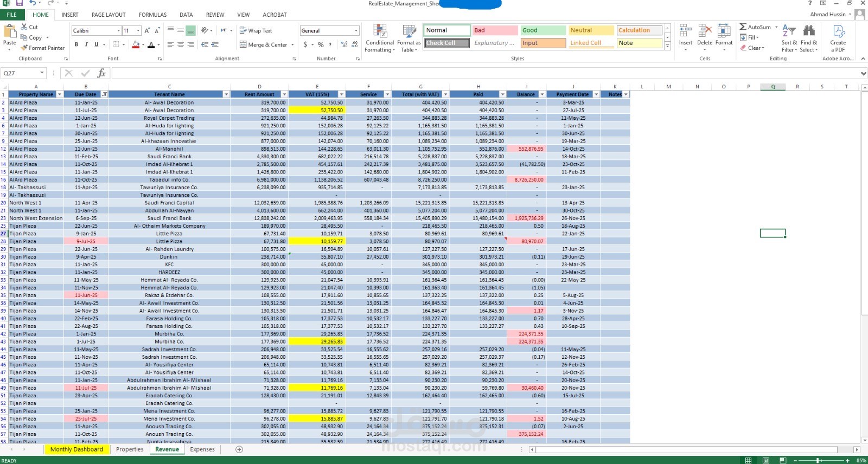The width and height of the screenshot is (868, 464).
Task: Apply the Good cell style
Action: click(543, 30)
